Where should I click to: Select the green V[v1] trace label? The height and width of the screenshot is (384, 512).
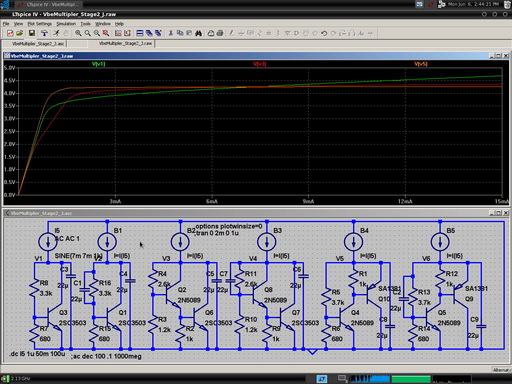coord(99,64)
